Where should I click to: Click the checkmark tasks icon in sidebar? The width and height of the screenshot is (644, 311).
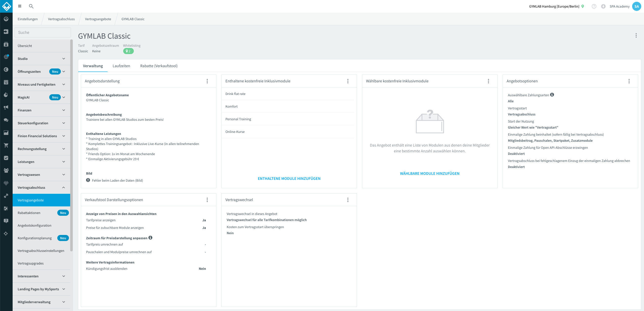[x=6, y=158]
